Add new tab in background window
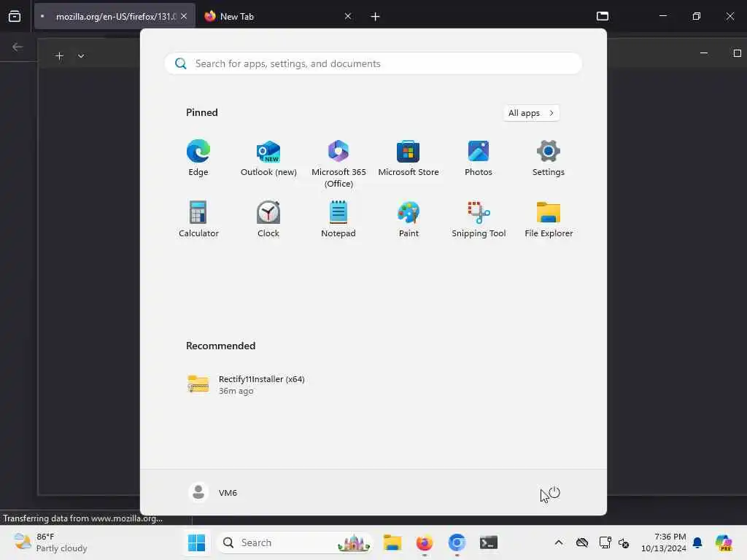 click(x=60, y=56)
